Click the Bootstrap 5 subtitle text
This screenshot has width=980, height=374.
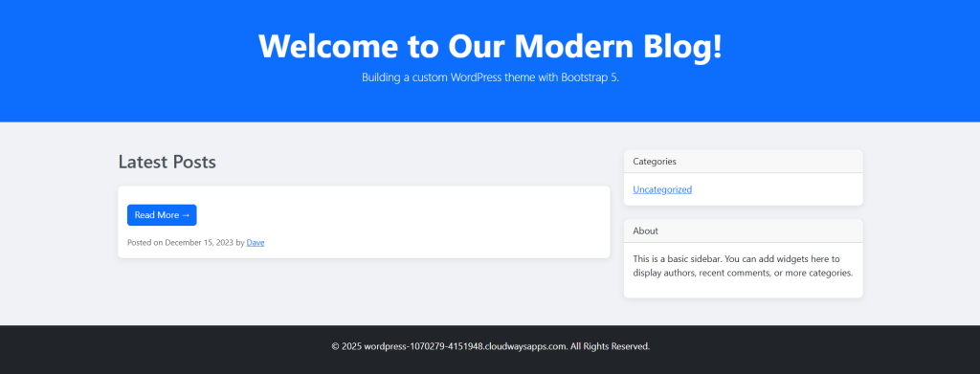(x=490, y=78)
